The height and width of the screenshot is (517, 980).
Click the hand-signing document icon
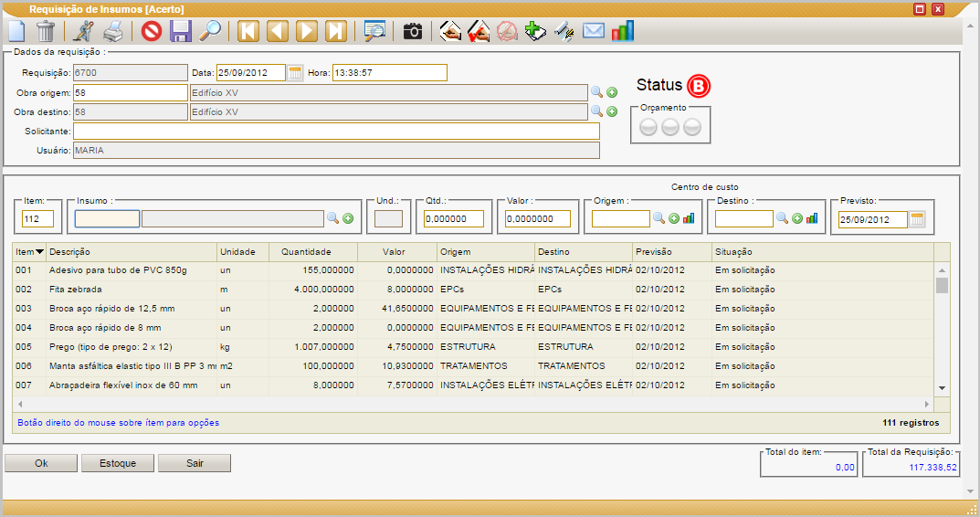450,31
